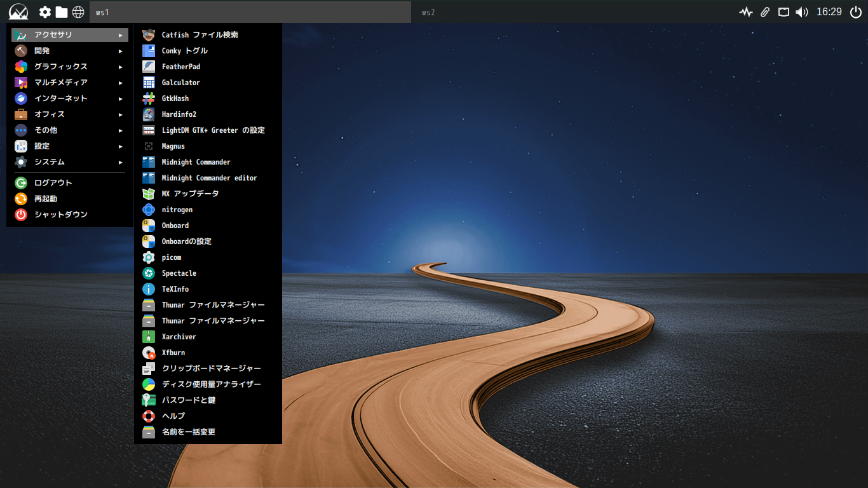The height and width of the screenshot is (488, 868).
Task: Click the Xfburn disc burner icon
Action: pos(149,353)
